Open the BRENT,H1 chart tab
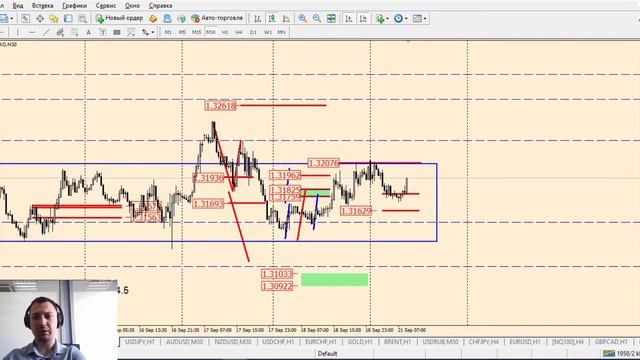640x360 pixels. coord(398,342)
